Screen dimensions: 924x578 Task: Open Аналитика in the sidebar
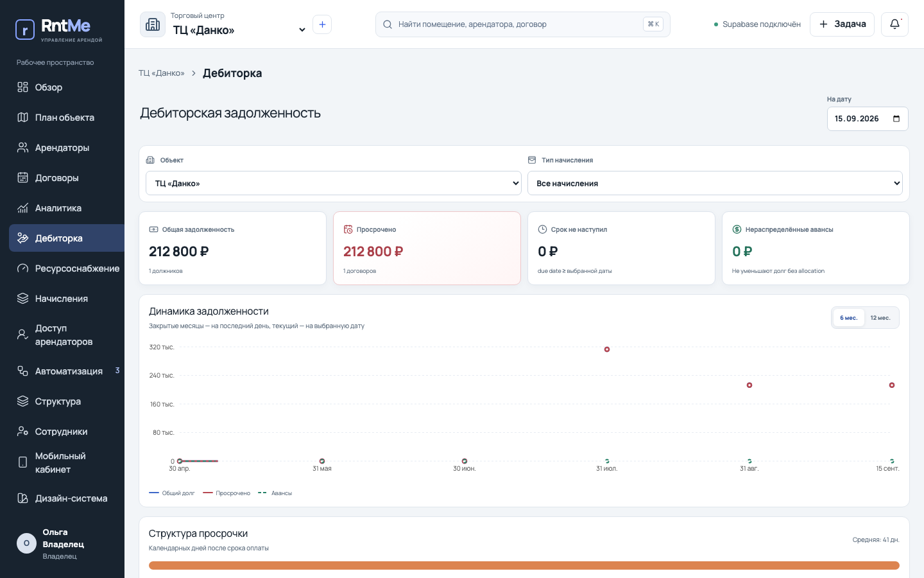tap(67, 208)
